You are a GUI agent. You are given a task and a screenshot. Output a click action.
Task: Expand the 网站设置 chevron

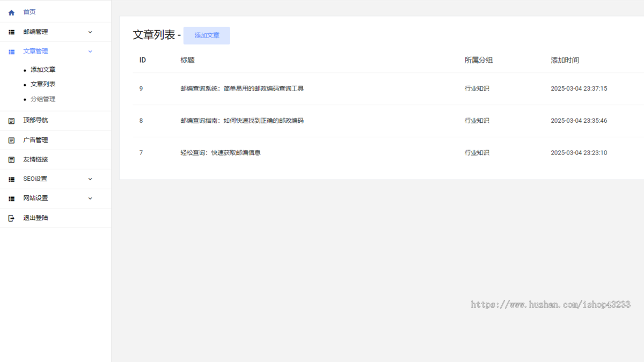click(x=90, y=198)
